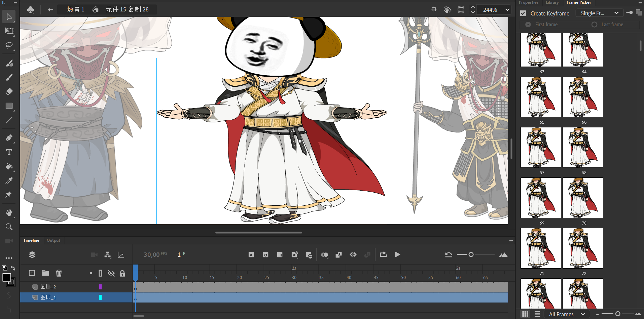The image size is (644, 319).
Task: Go back to 场景 1
Action: coord(75,9)
